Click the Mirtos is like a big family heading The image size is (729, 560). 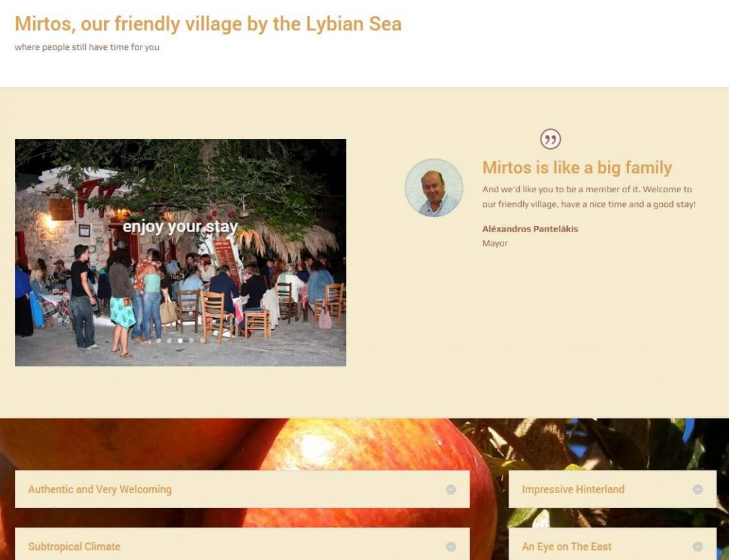(x=577, y=168)
